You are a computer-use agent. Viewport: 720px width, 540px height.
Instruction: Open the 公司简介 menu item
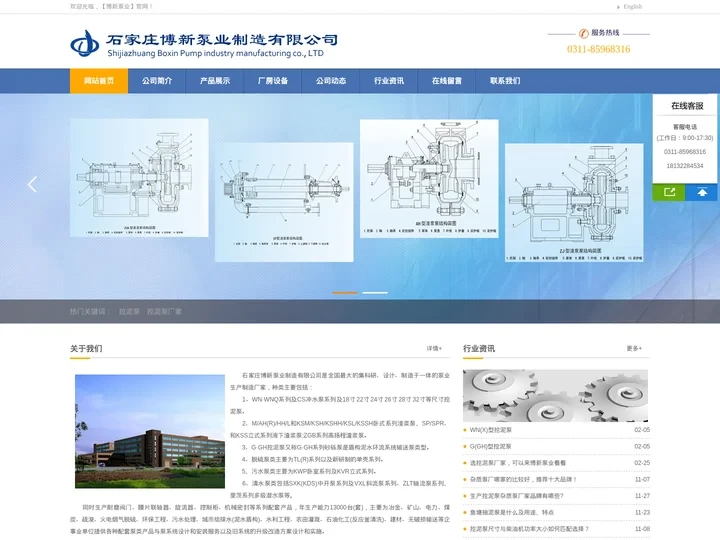[x=157, y=81]
